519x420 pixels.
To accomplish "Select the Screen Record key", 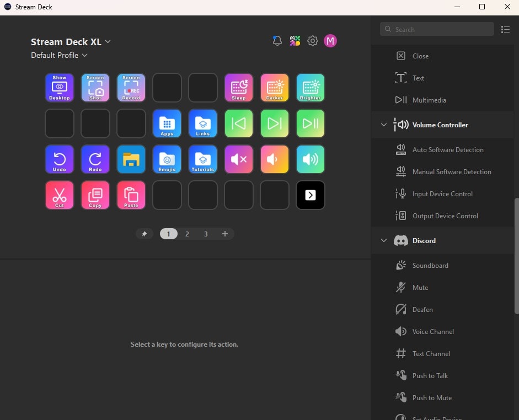I will (131, 88).
